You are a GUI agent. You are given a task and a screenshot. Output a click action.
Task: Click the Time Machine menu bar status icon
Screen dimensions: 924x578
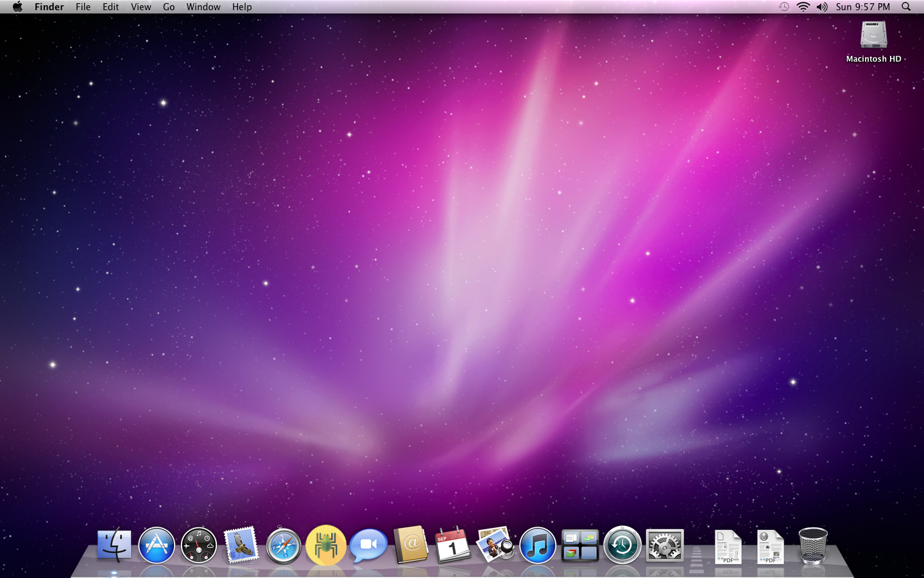pyautogui.click(x=783, y=6)
